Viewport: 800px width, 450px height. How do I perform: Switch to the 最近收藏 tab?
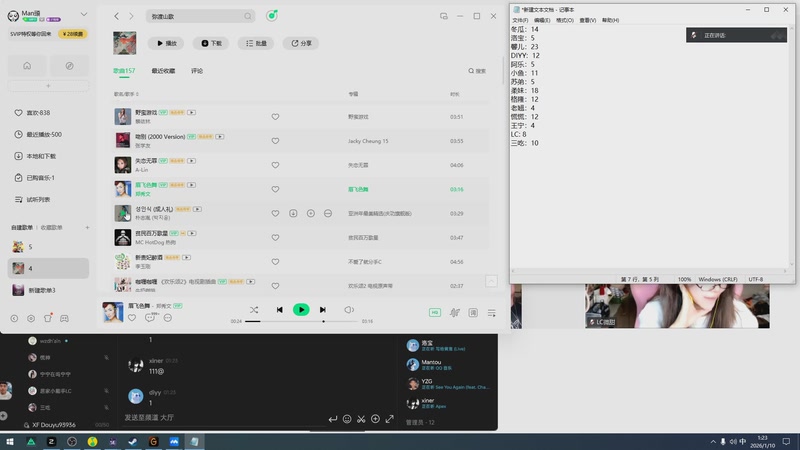(x=163, y=71)
